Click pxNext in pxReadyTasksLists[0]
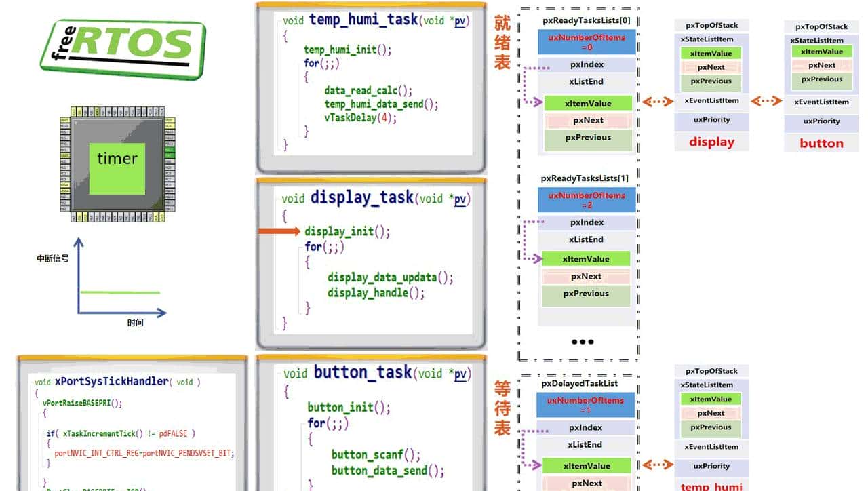This screenshot has width=868, height=491. click(588, 121)
